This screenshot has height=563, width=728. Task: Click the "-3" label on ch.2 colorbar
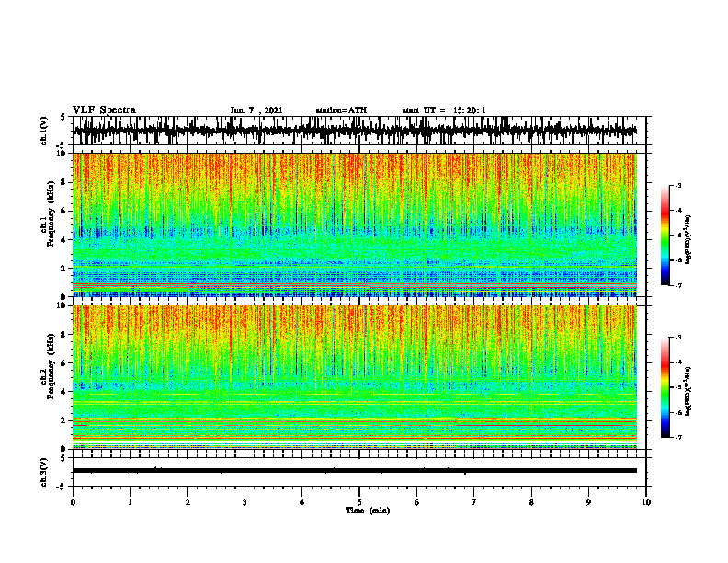click(x=678, y=338)
